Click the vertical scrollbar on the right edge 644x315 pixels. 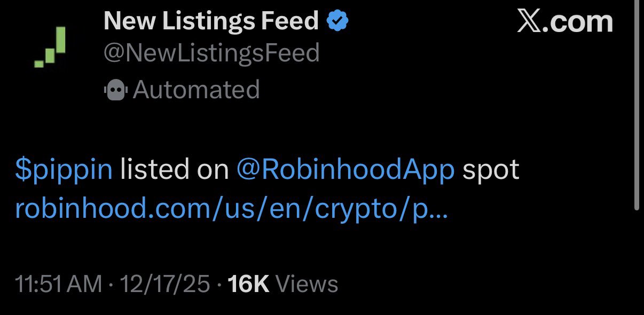tap(635, 107)
